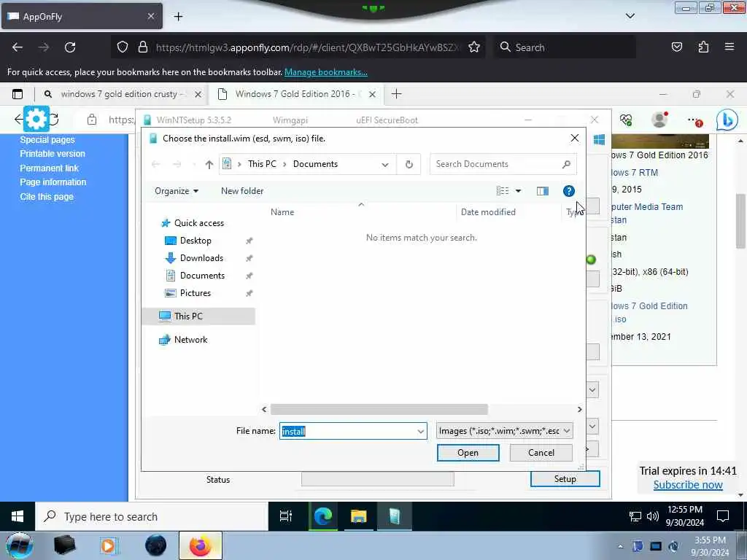Click the Setup button in WinNTSetup

[565, 479]
